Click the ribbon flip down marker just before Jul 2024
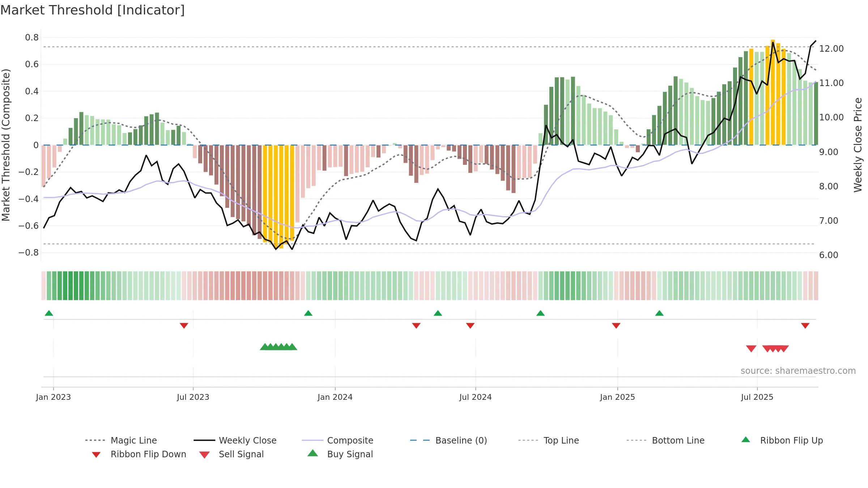868x488 pixels. [x=470, y=326]
